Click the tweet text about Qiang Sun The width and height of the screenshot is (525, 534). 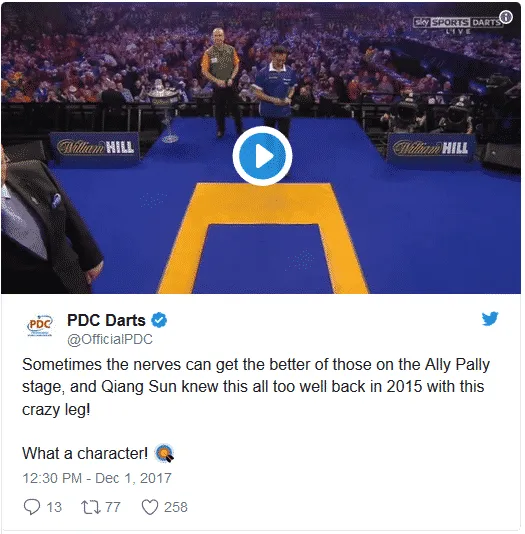tap(256, 387)
